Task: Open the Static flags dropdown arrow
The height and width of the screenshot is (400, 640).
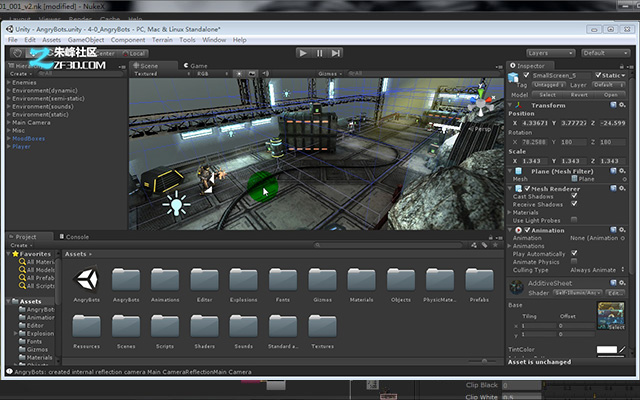Action: (623, 76)
